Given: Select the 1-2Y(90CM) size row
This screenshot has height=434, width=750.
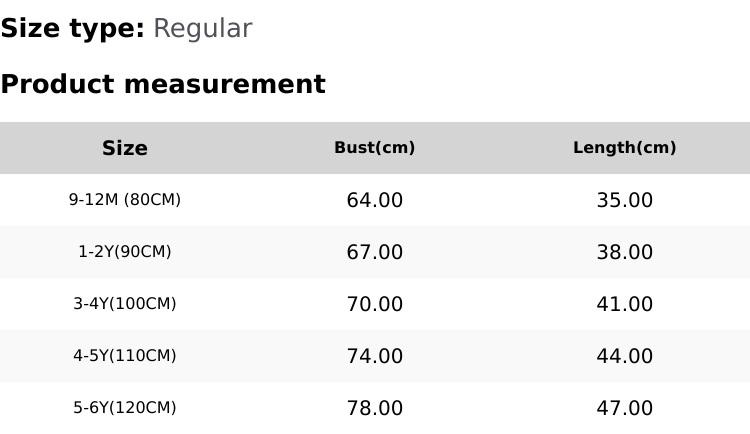Looking at the screenshot, I should [125, 252].
